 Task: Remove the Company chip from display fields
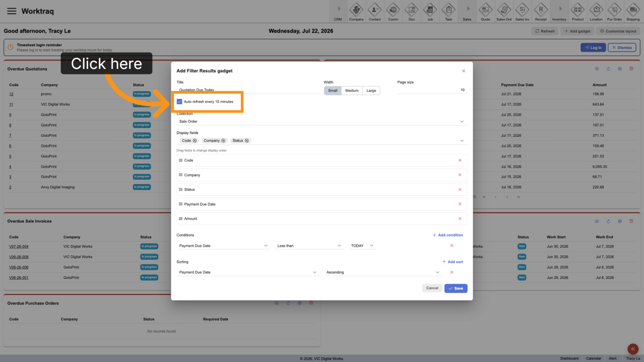coord(223,141)
